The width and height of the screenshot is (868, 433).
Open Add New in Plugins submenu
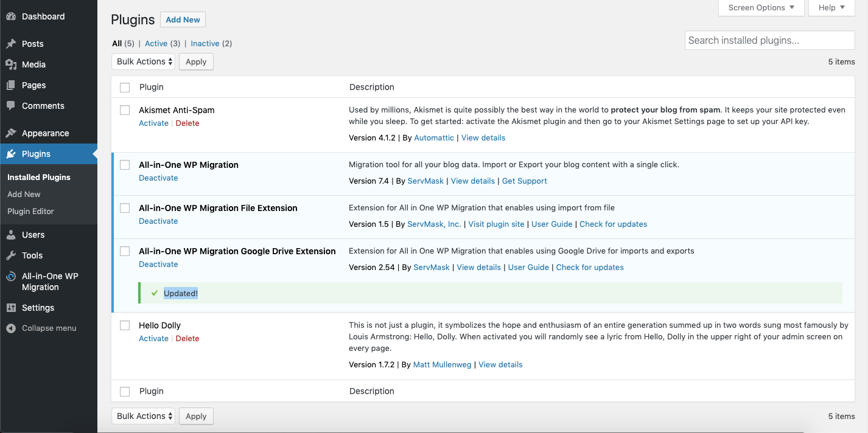(x=24, y=195)
